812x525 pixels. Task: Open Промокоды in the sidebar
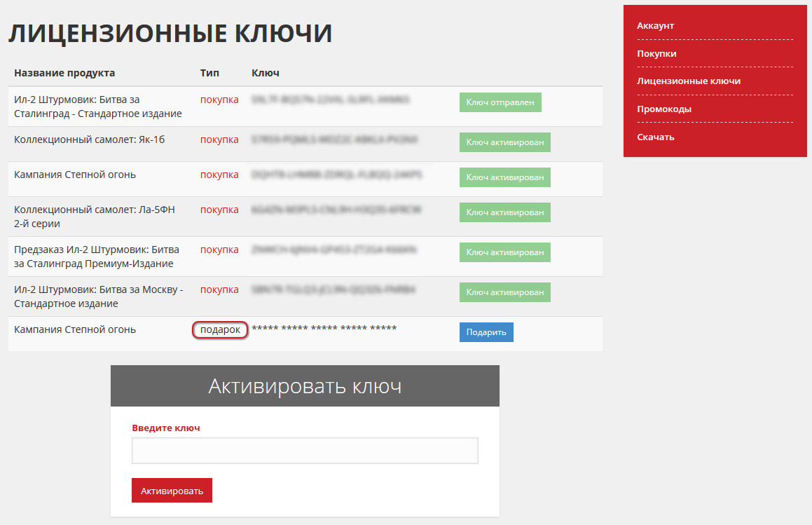point(664,109)
